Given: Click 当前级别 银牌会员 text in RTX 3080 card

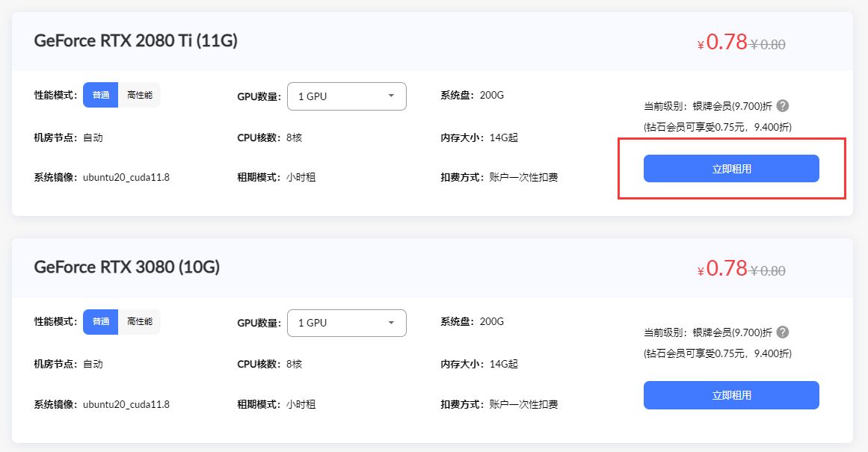Looking at the screenshot, I should (708, 332).
